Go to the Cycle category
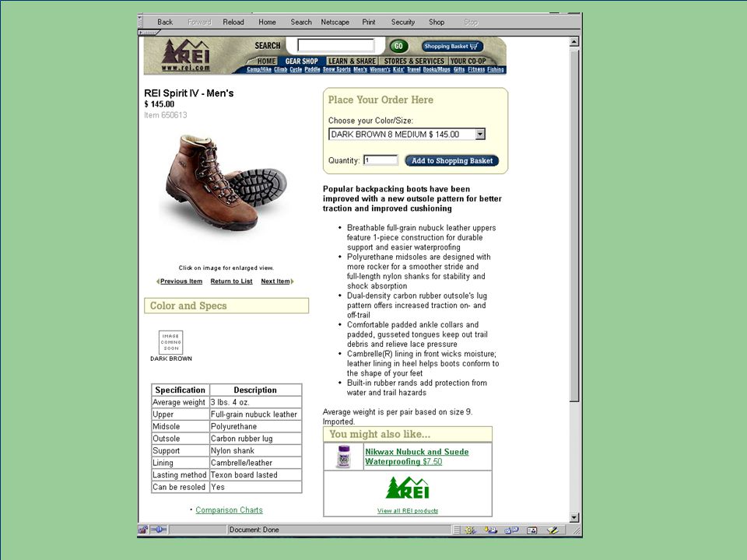The image size is (747, 560). click(x=296, y=69)
